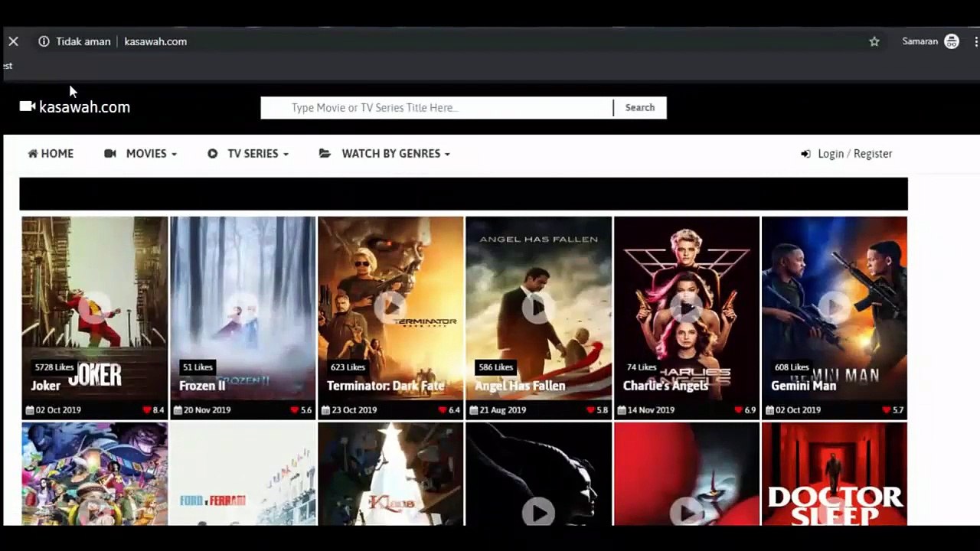Open the Doctor Sleep poster thumbnail
Screen dimensions: 980x551
point(835,474)
